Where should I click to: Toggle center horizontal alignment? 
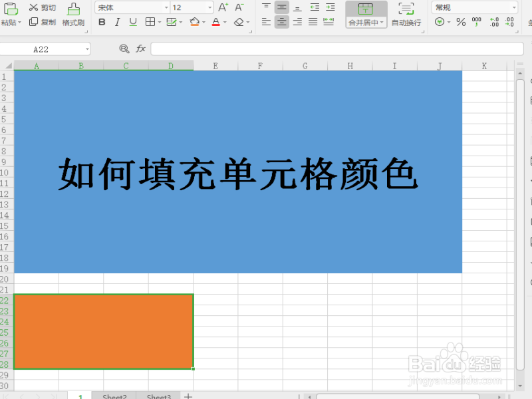coord(283,21)
